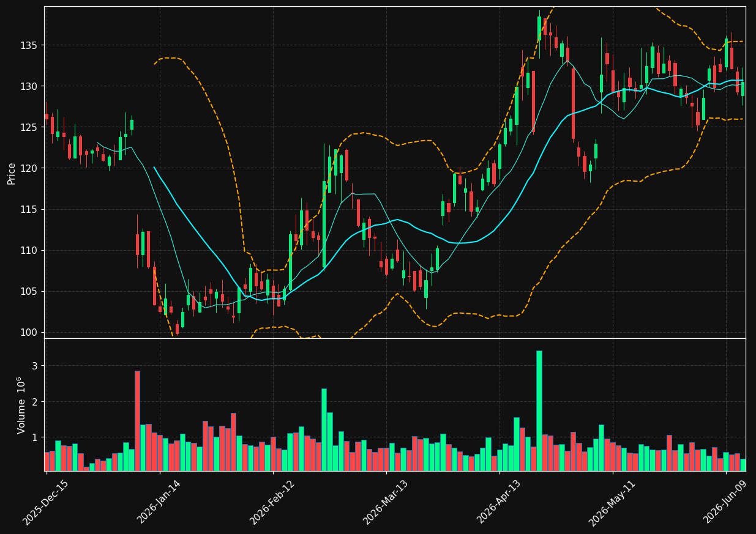756x534 pixels.
Task: Click the volume axis tick 2
Action: pyautogui.click(x=34, y=402)
